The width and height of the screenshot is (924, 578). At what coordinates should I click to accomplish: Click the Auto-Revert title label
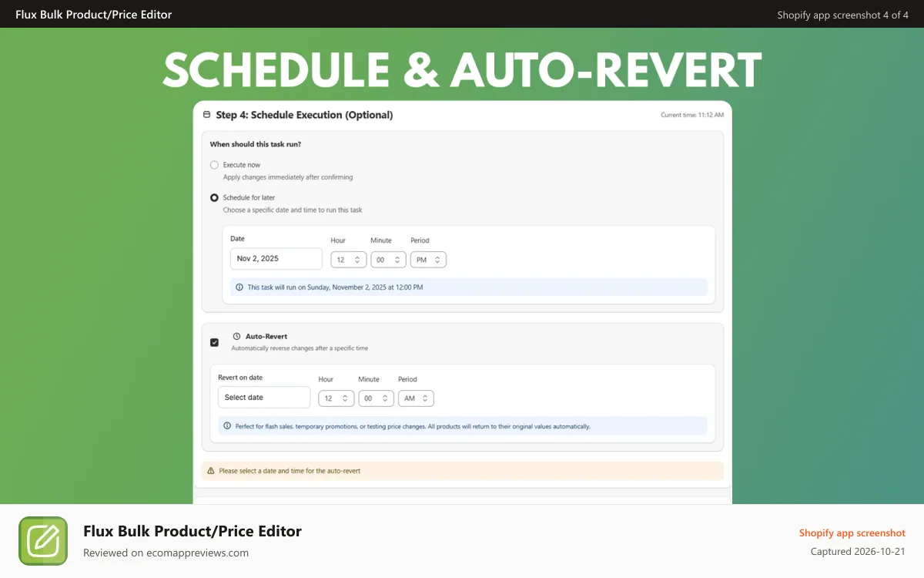[x=266, y=336]
